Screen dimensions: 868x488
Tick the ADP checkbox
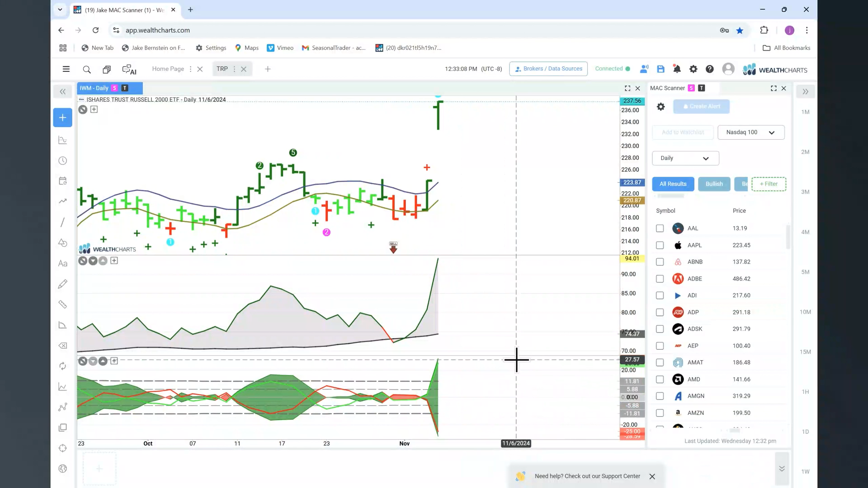(x=660, y=312)
